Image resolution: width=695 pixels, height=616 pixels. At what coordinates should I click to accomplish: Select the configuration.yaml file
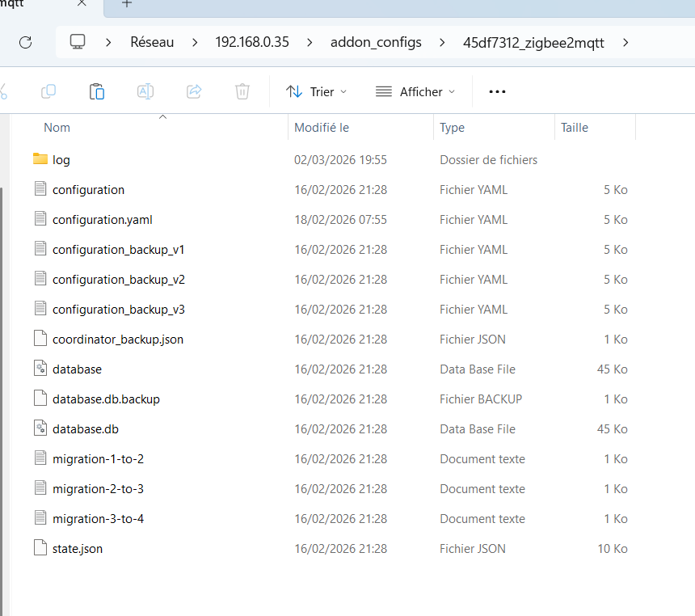click(102, 220)
